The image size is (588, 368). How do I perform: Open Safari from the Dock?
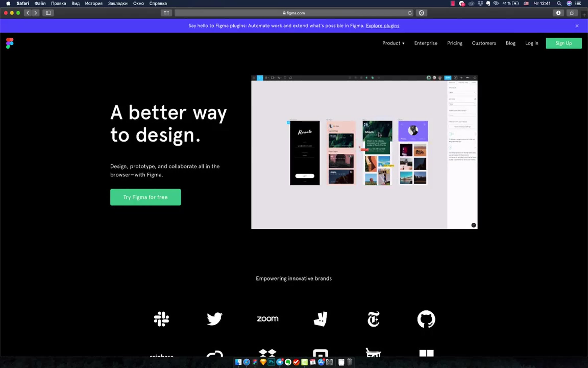pos(247,362)
